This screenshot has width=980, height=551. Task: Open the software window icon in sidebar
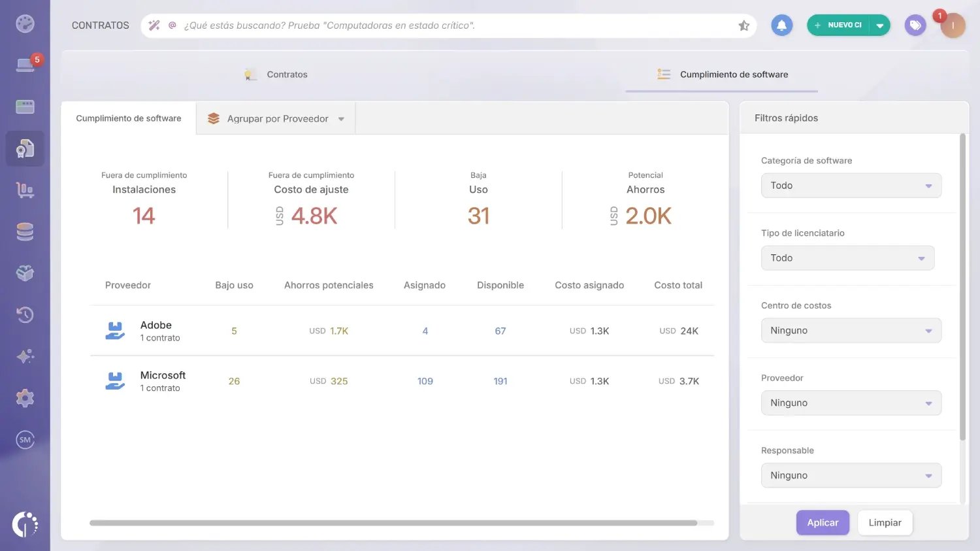click(x=25, y=107)
